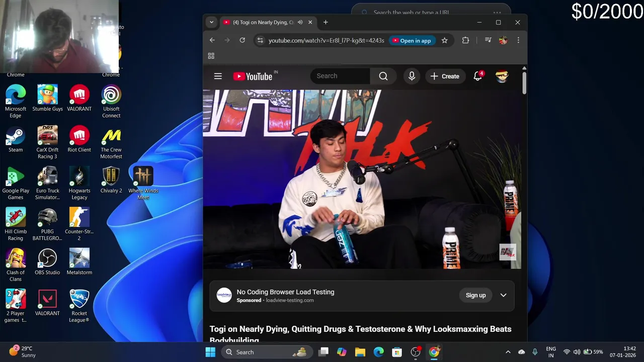Image resolution: width=644 pixels, height=362 pixels.
Task: Open Clash of Clans icon
Action: coord(16,265)
